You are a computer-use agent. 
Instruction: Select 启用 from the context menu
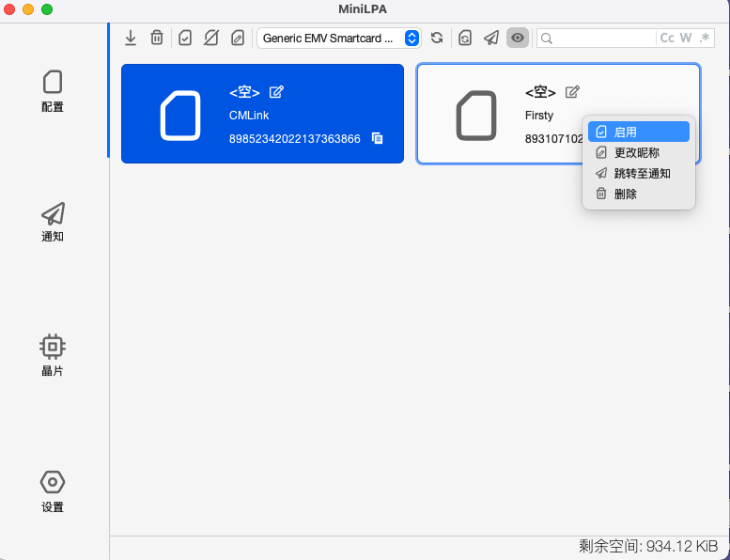(639, 132)
